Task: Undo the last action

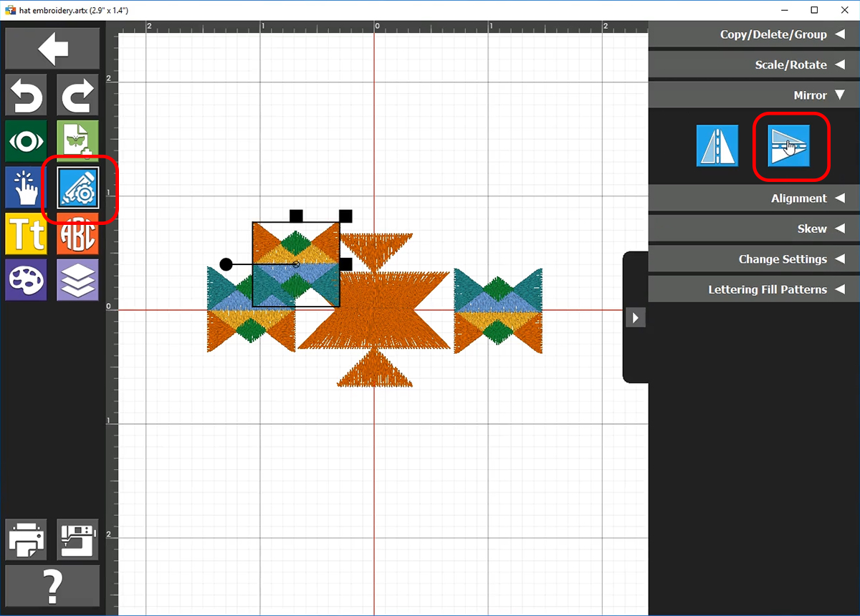Action: coord(27,95)
